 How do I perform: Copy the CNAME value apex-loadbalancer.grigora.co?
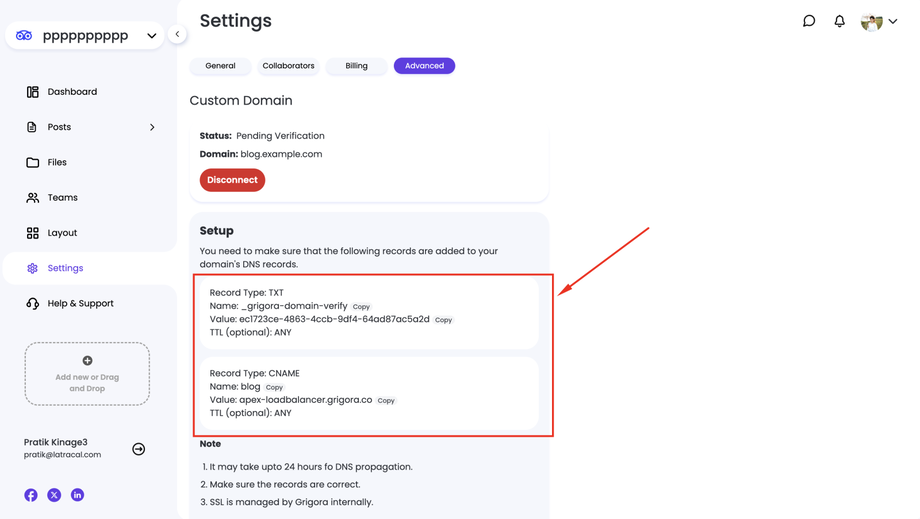[386, 401]
